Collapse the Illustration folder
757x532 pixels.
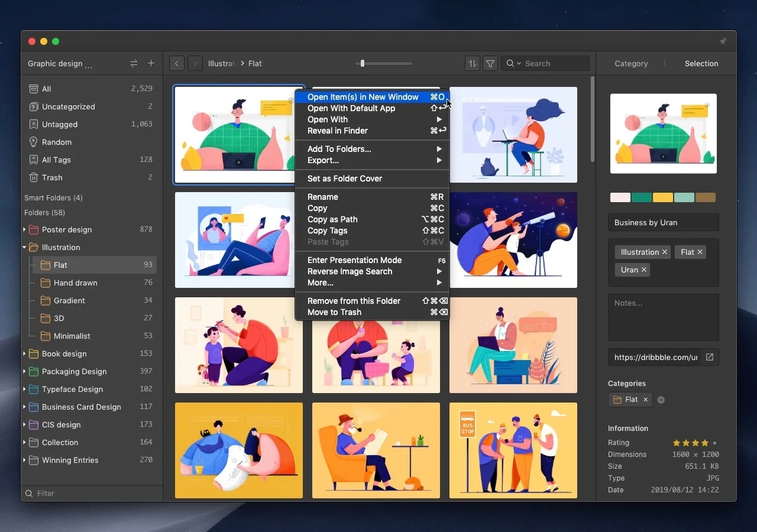pyautogui.click(x=25, y=247)
